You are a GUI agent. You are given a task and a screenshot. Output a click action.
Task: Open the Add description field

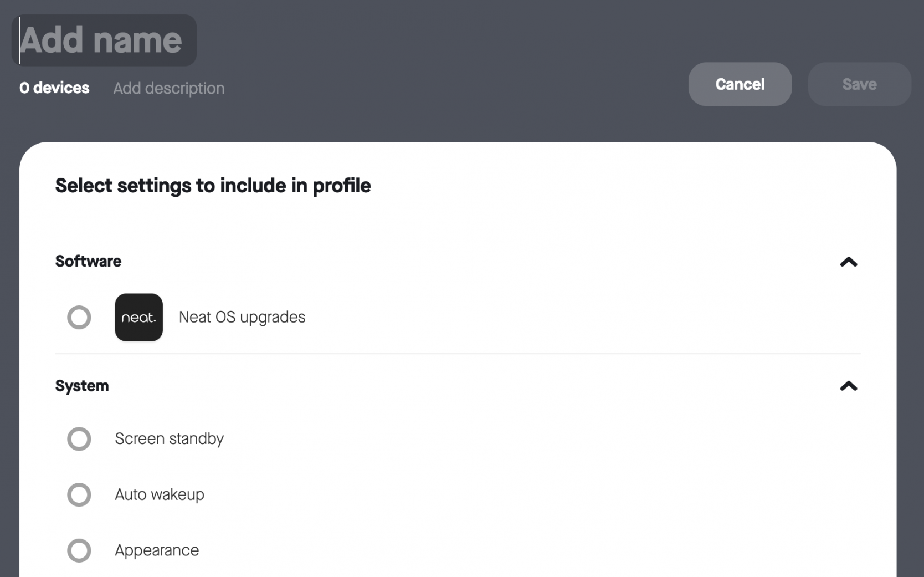pyautogui.click(x=168, y=88)
